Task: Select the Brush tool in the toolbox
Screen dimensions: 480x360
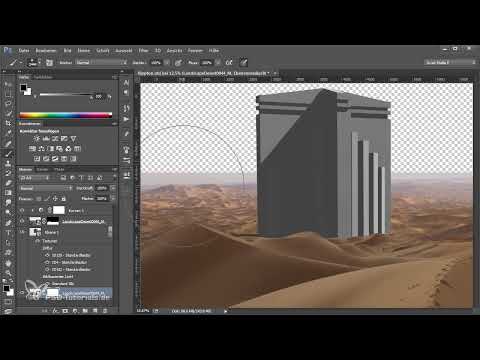Action: point(8,153)
